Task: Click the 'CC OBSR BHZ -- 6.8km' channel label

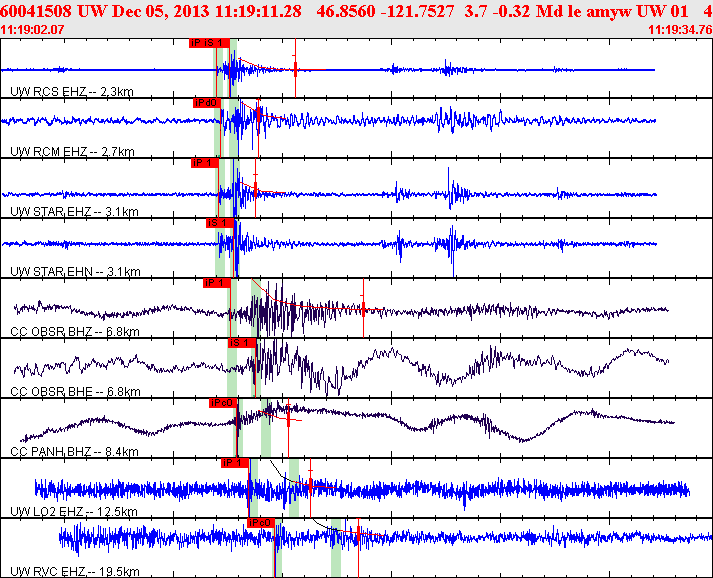Action: 75,332
